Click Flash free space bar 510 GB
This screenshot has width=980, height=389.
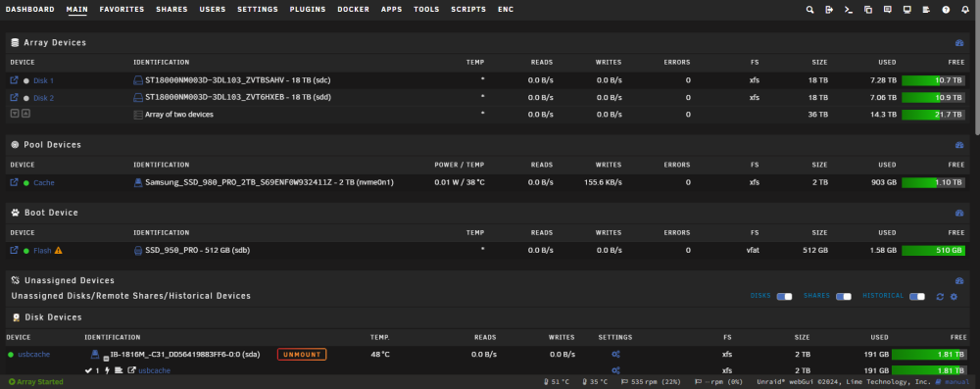click(933, 250)
